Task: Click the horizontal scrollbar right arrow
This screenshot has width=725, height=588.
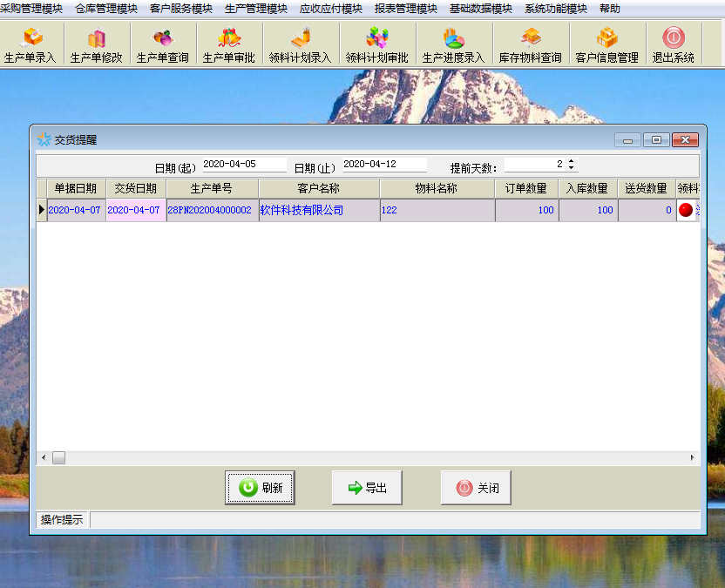Action: [x=692, y=457]
